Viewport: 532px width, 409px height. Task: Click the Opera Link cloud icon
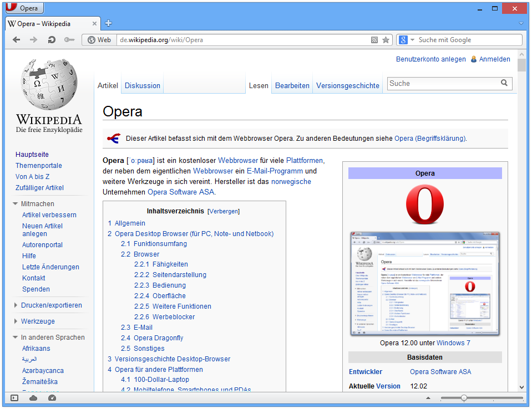tap(33, 398)
